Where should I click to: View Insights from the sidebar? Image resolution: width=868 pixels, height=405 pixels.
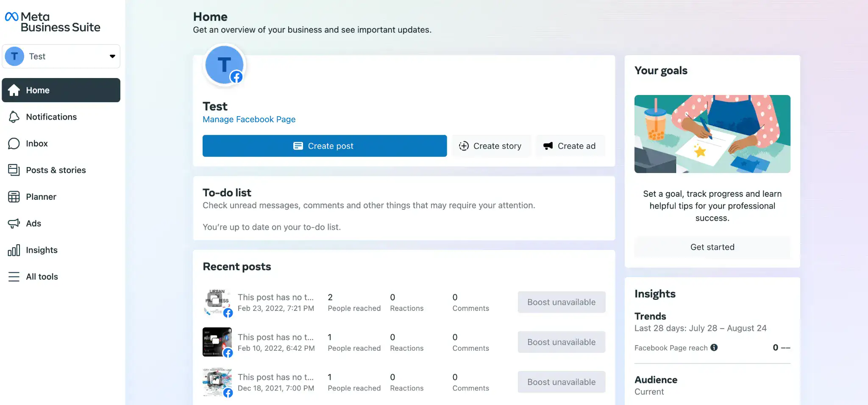42,250
